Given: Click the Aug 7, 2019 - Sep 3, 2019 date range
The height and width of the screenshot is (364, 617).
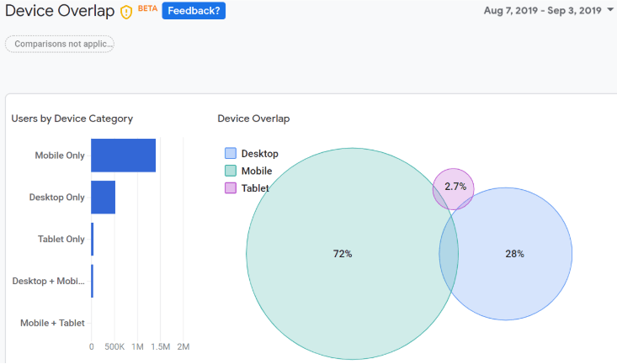Looking at the screenshot, I should point(542,11).
